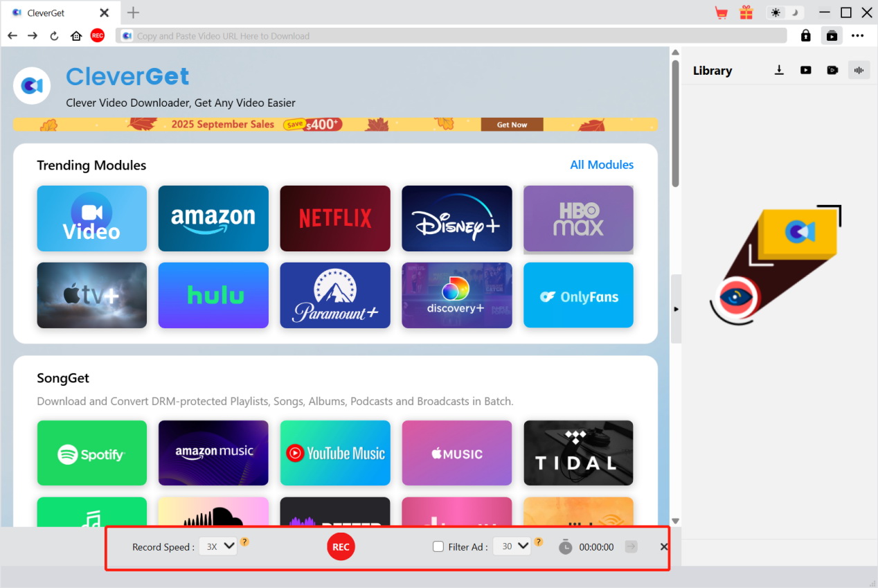Open a new tab with plus
This screenshot has width=878, height=588.
coord(134,12)
